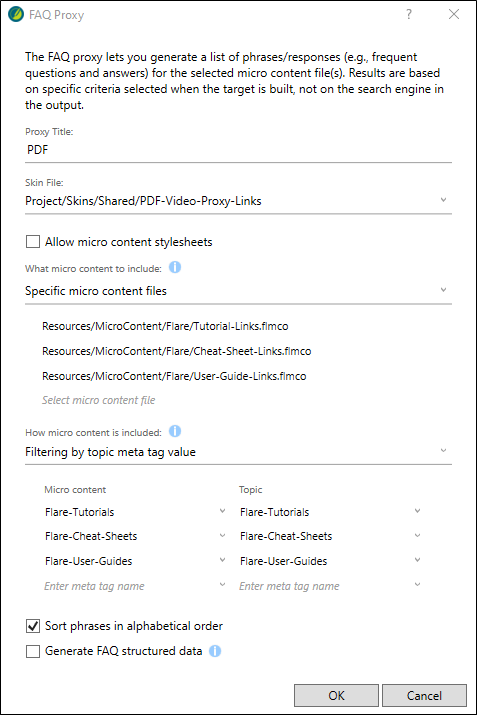
Task: Click the info icon beside What micro content to include
Action: tap(175, 267)
